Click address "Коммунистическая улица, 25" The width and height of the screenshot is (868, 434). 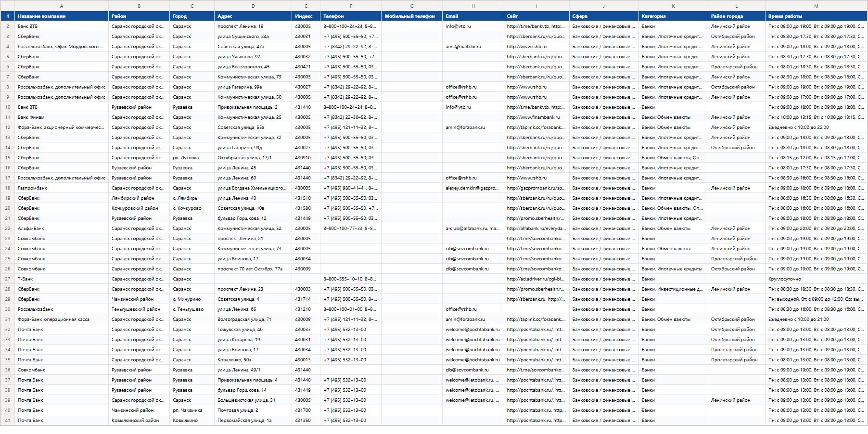click(x=253, y=117)
